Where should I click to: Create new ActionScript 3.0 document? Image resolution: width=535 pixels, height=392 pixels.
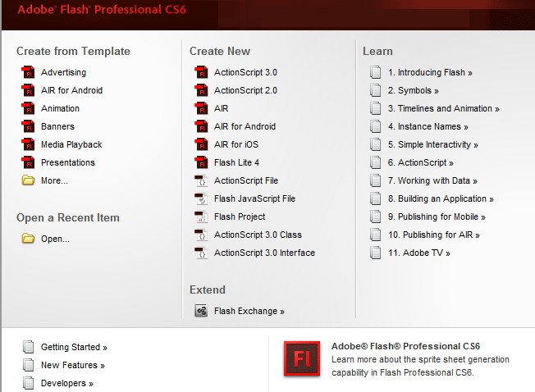[x=245, y=72]
